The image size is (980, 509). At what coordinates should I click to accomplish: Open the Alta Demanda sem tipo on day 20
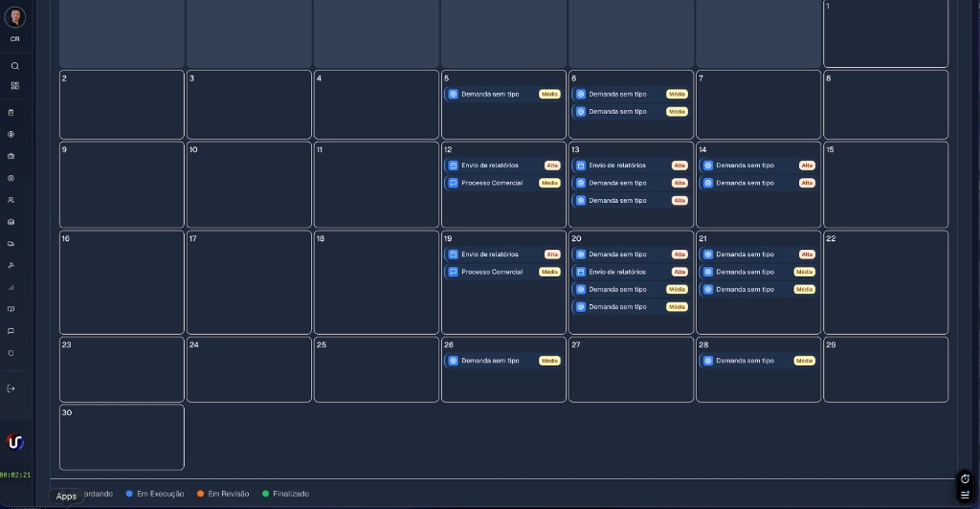(632, 254)
